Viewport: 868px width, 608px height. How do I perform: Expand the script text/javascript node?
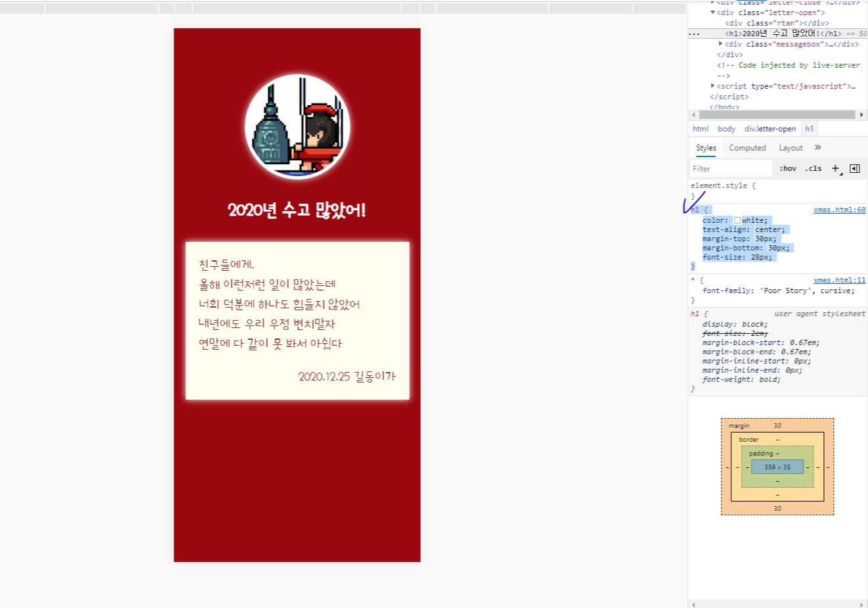(713, 86)
